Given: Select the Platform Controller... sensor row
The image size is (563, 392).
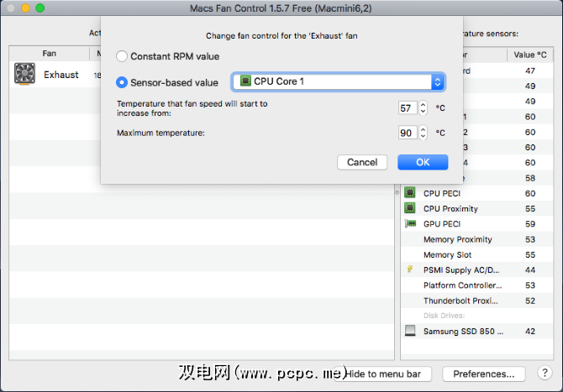Looking at the screenshot, I should point(476,285).
